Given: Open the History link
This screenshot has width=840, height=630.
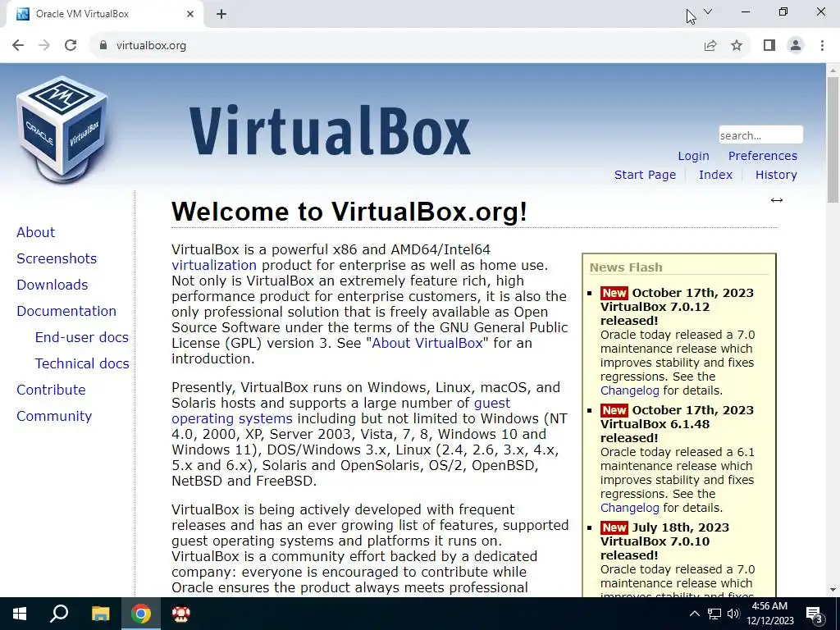Looking at the screenshot, I should click(x=776, y=175).
